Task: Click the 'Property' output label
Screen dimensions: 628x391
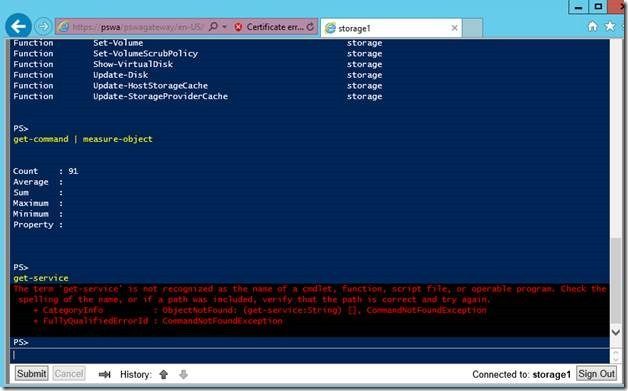Action: click(x=33, y=225)
